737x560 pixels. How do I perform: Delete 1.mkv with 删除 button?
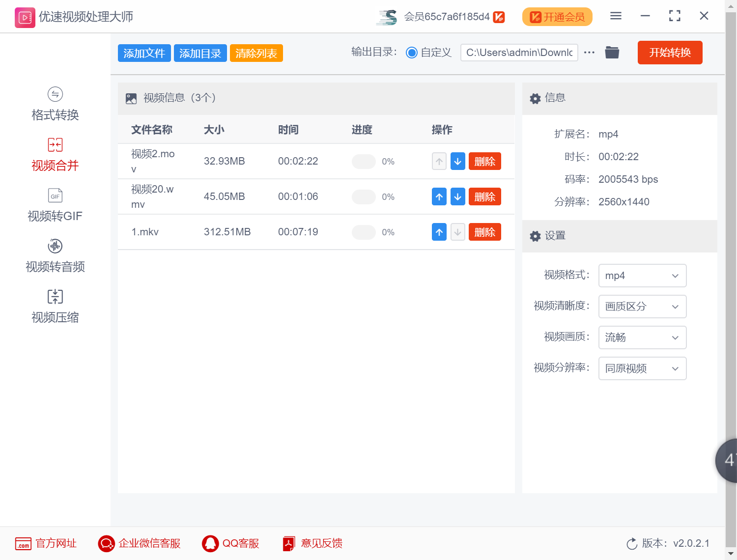click(485, 232)
